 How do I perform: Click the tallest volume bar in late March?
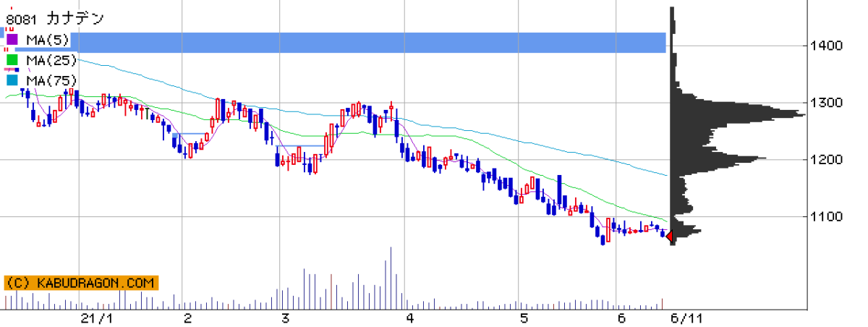click(391, 279)
